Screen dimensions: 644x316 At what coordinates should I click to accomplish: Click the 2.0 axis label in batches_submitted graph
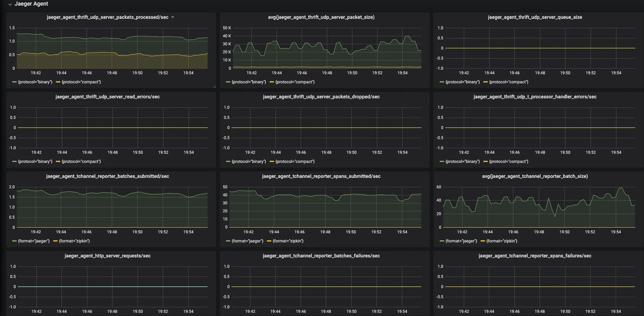coord(12,187)
